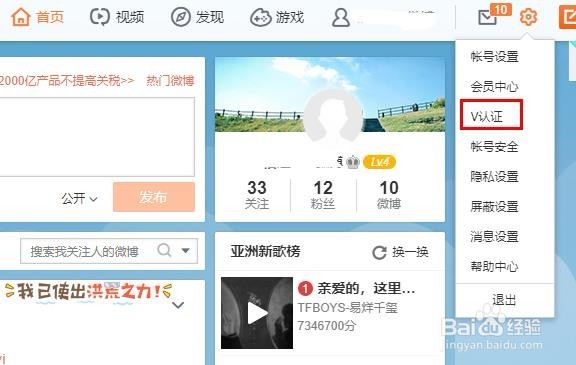Click the 我已使出洪荒之力 banner
The image size is (576, 365).
click(x=89, y=292)
